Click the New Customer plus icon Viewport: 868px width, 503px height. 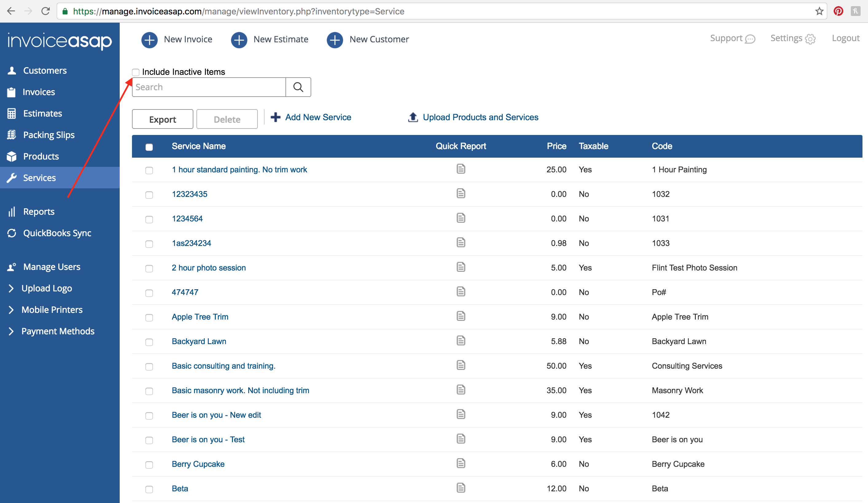click(x=335, y=40)
